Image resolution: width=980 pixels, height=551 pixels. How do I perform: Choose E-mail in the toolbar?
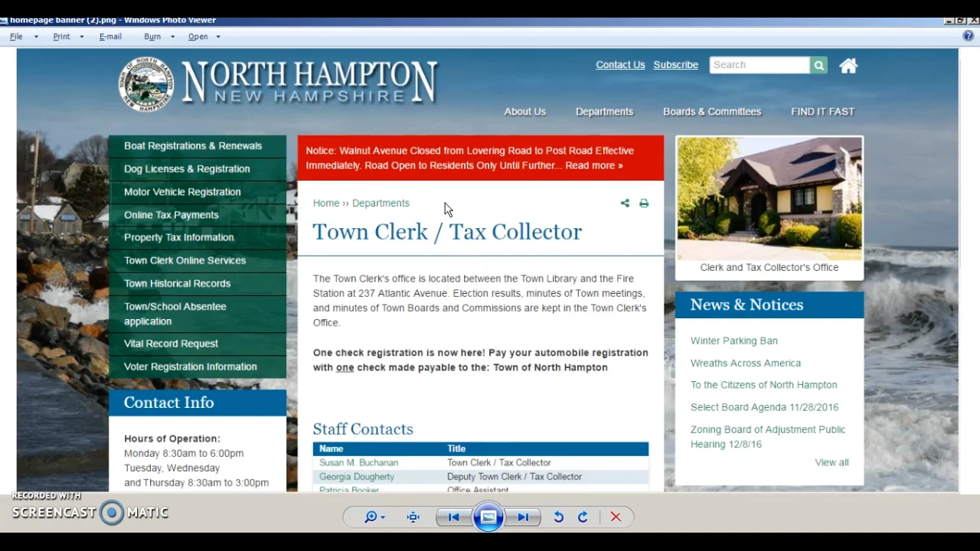pos(110,37)
